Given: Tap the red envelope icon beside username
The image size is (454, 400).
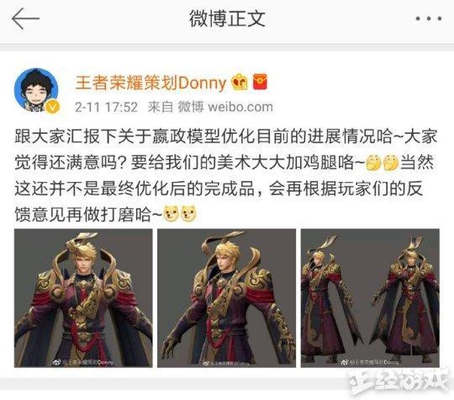Looking at the screenshot, I should 260,82.
